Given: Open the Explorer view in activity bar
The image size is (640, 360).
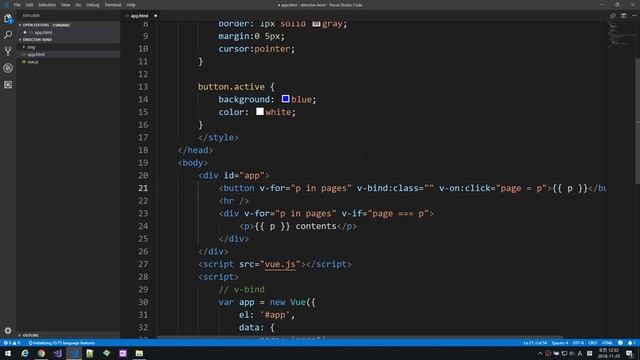Looking at the screenshot, I should click(8, 18).
